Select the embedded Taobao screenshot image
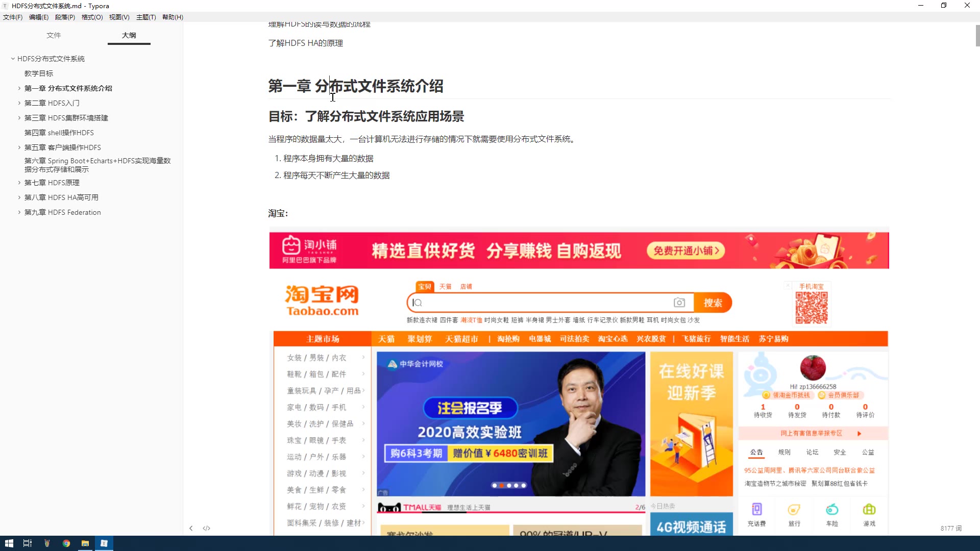 pyautogui.click(x=579, y=381)
